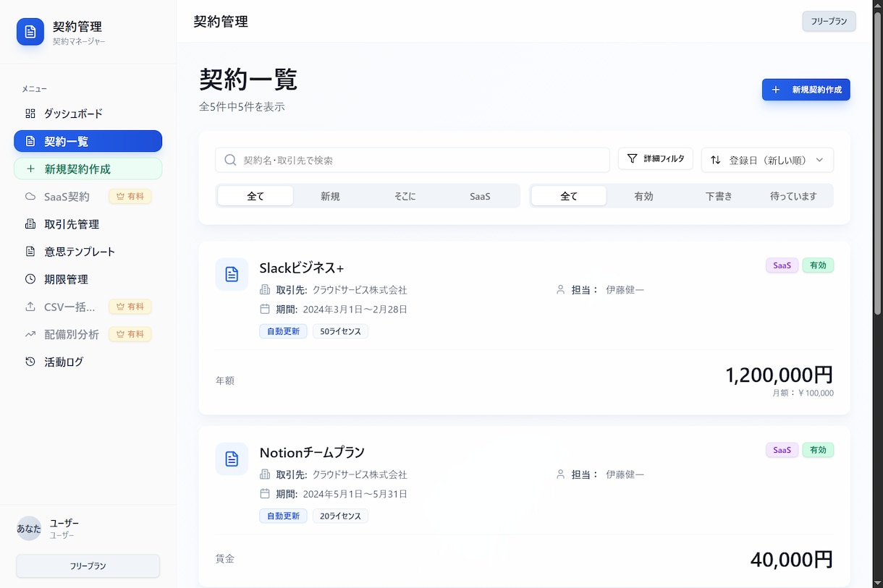Click the 40,000円 amount

click(x=792, y=559)
